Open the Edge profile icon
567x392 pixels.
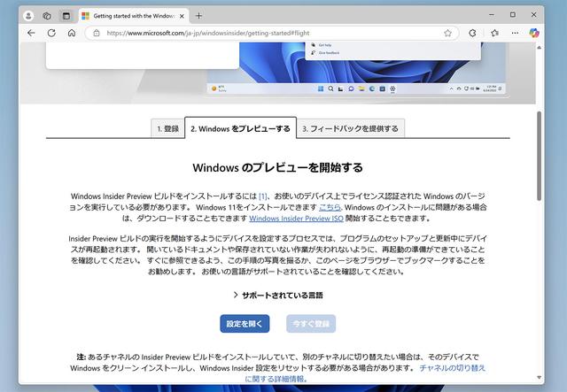28,16
